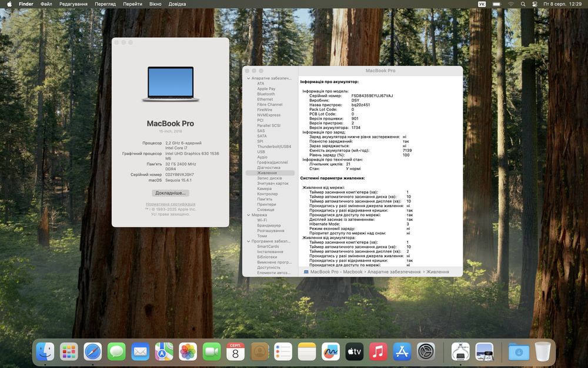Viewport: 588px width, 368px height.
Task: Open the Apple menu
Action: (x=9, y=4)
